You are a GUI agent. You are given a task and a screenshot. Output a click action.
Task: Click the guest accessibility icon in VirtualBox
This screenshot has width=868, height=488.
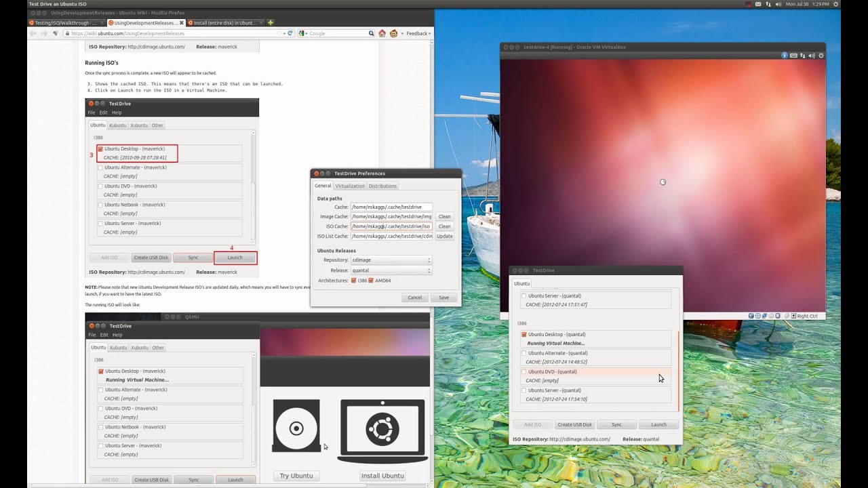point(785,56)
